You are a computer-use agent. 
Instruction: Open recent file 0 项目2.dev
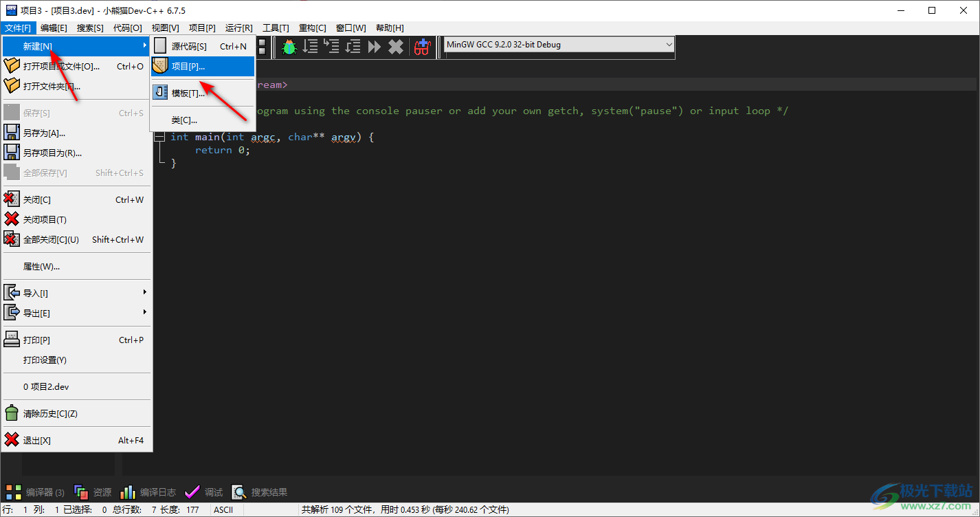pyautogui.click(x=76, y=386)
